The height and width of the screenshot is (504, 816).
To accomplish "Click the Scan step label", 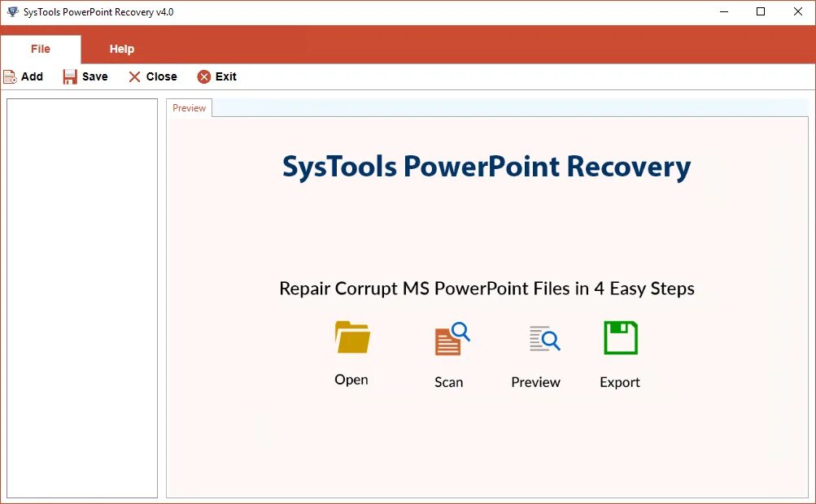I will tap(448, 382).
